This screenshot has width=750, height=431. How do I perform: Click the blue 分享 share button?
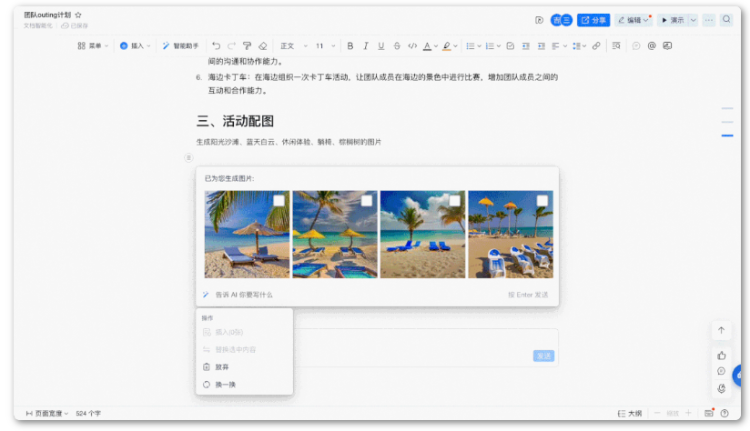[x=594, y=20]
